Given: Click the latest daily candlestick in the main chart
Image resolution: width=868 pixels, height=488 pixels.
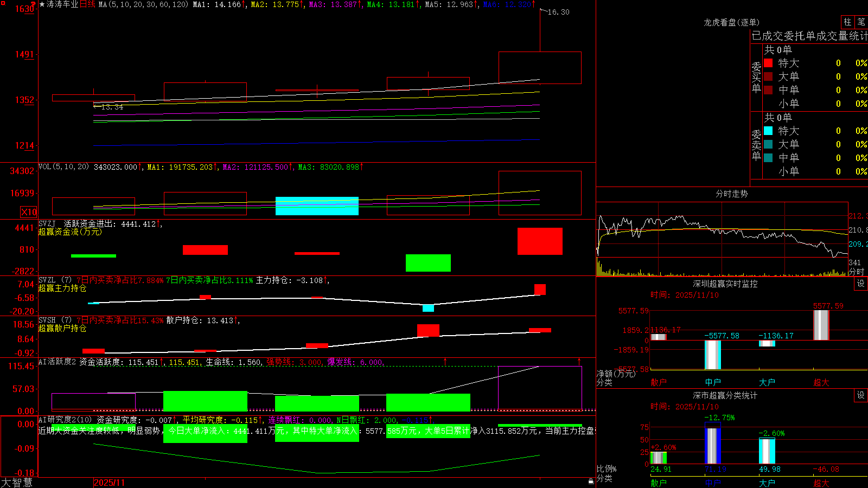Looking at the screenshot, I should click(540, 68).
